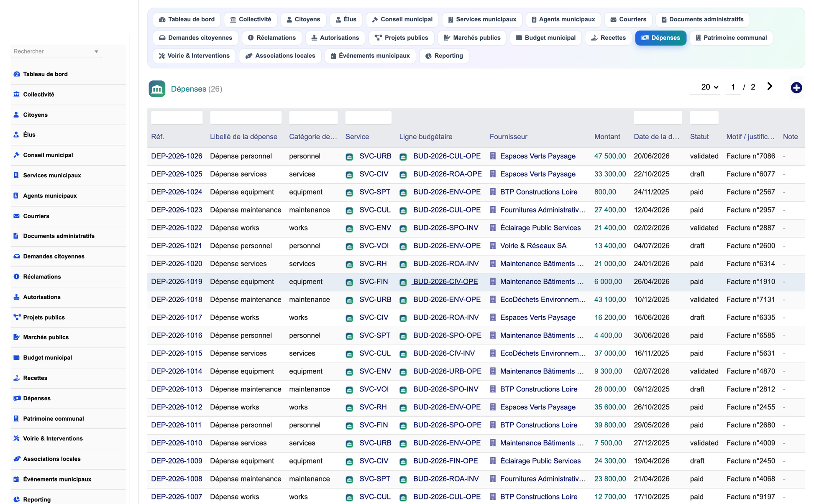This screenshot has width=814, height=504.
Task: Click sidebar Reporting chart icon
Action: 17,499
